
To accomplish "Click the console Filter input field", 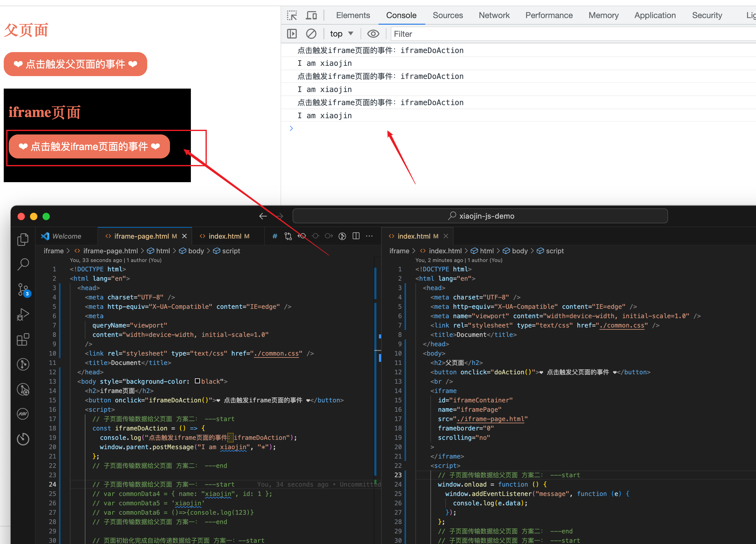I will pyautogui.click(x=573, y=34).
